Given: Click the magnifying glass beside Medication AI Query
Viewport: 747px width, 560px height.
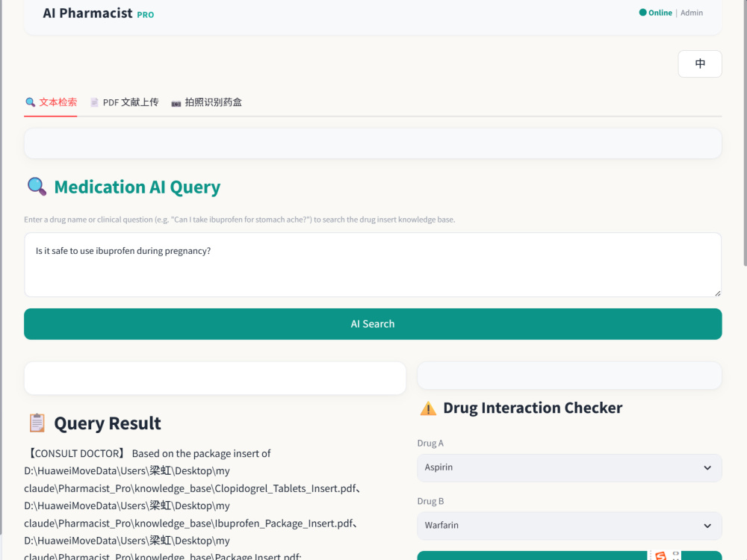Looking at the screenshot, I should click(37, 187).
